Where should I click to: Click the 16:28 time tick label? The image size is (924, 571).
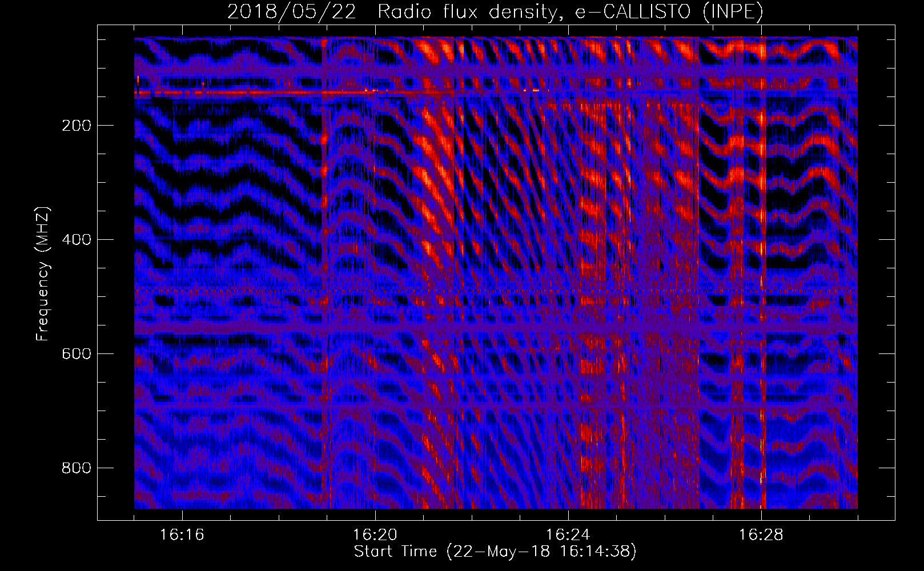point(761,535)
